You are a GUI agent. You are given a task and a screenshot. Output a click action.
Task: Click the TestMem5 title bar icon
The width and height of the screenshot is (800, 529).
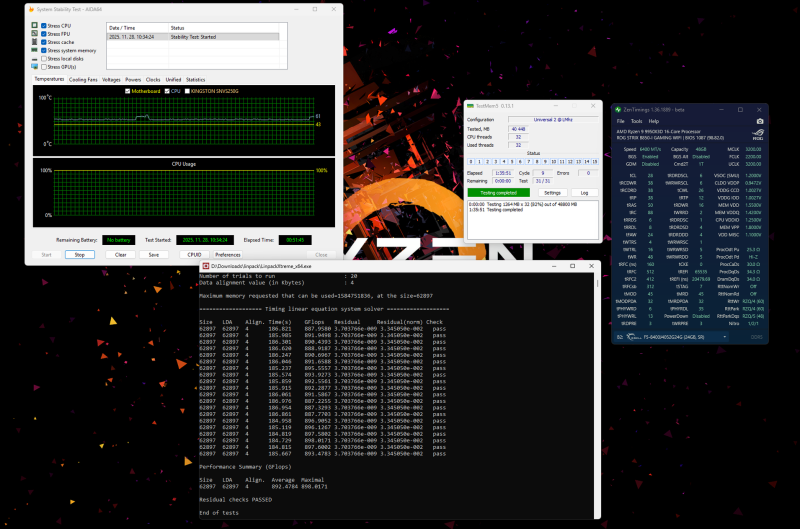pyautogui.click(x=470, y=106)
